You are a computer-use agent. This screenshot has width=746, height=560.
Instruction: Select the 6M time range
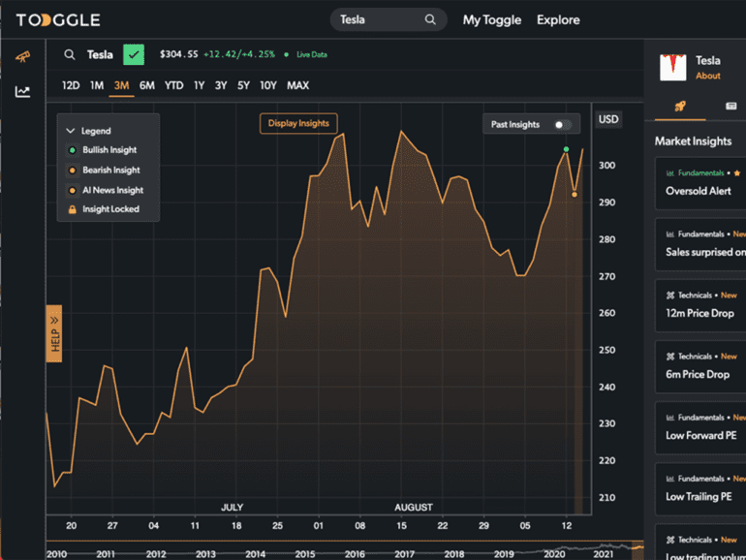[x=146, y=85]
